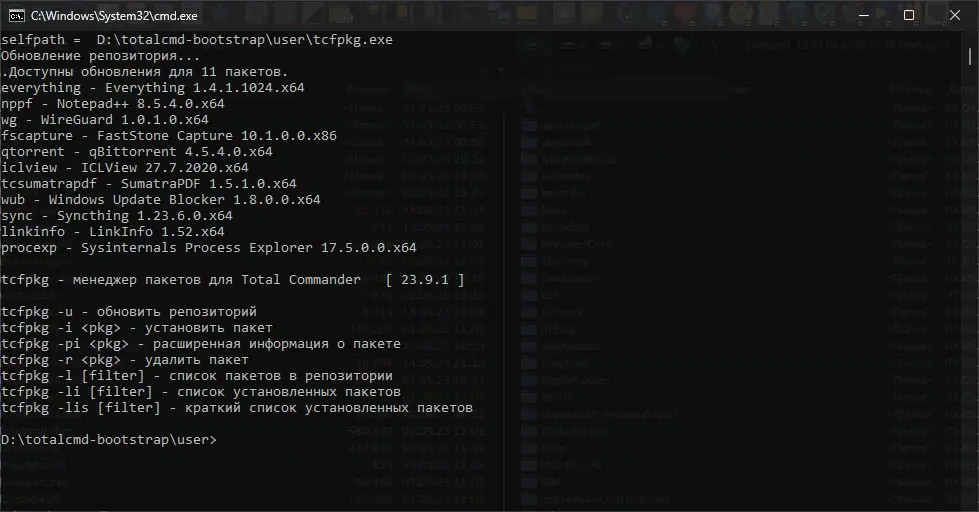The image size is (979, 512).
Task: Select the nppf Notepad++ 8.5.4.0.x64 line
Action: (112, 104)
